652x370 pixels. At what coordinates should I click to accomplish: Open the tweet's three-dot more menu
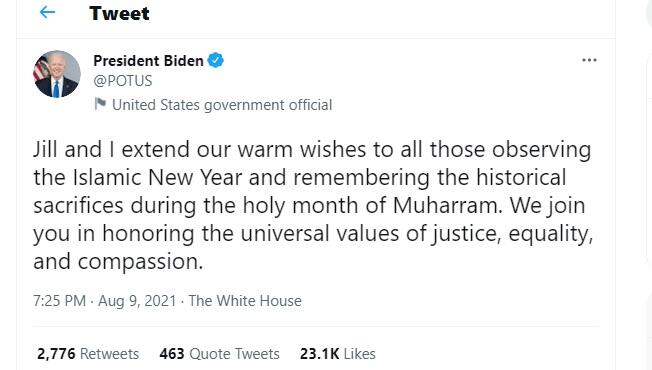coord(589,60)
